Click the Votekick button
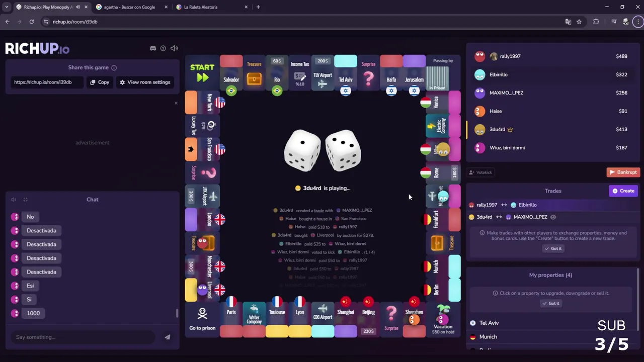Image resolution: width=644 pixels, height=362 pixels. pos(480,172)
